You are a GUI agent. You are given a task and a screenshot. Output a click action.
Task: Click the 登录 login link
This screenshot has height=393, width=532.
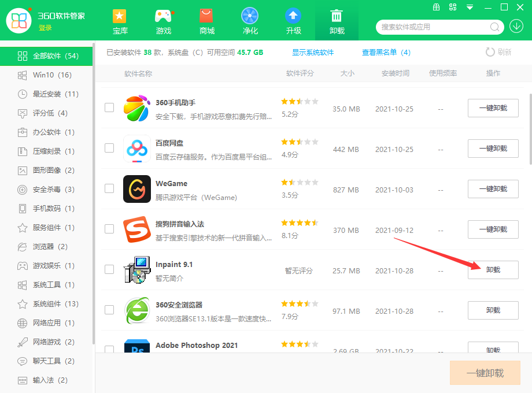click(x=45, y=28)
